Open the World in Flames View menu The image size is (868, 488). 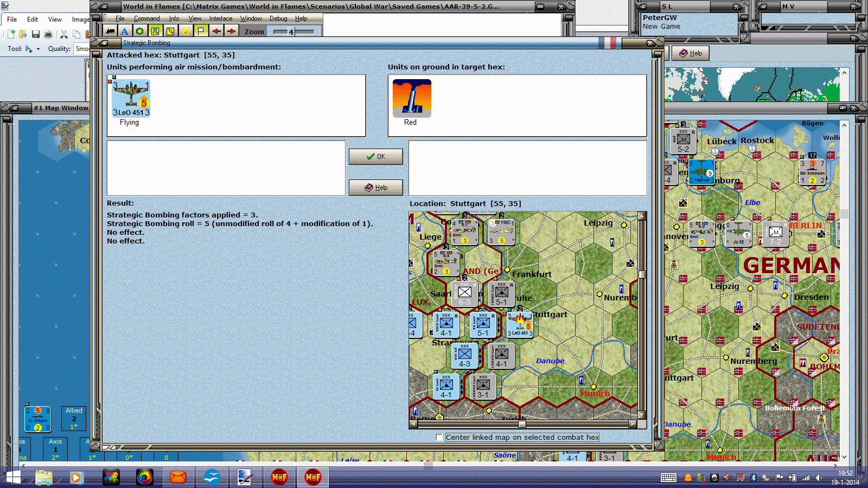point(195,18)
